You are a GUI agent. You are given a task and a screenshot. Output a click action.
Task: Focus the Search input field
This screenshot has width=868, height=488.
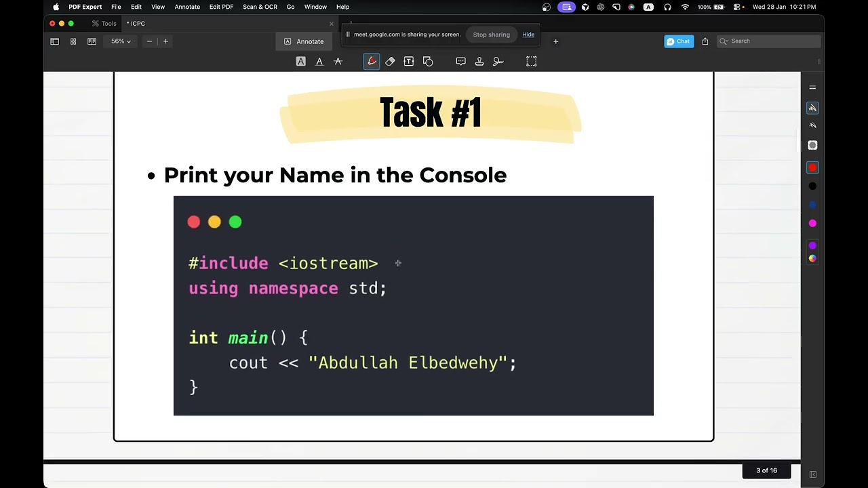coord(768,41)
